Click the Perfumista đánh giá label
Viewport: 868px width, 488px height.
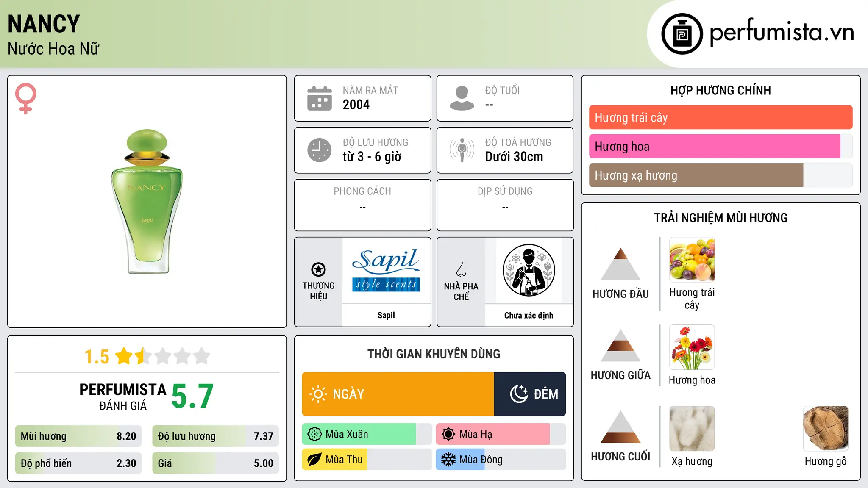(123, 396)
